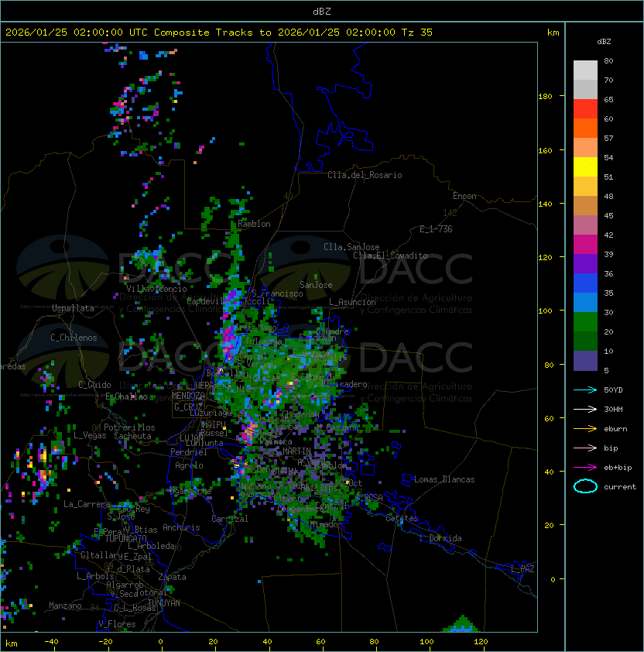Click the 'dBZ' title at top center

click(x=322, y=12)
